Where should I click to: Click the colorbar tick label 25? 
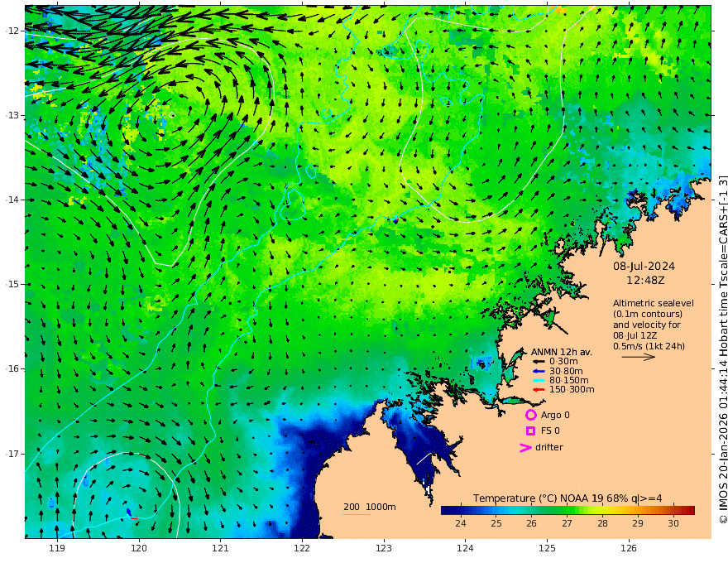(x=496, y=523)
